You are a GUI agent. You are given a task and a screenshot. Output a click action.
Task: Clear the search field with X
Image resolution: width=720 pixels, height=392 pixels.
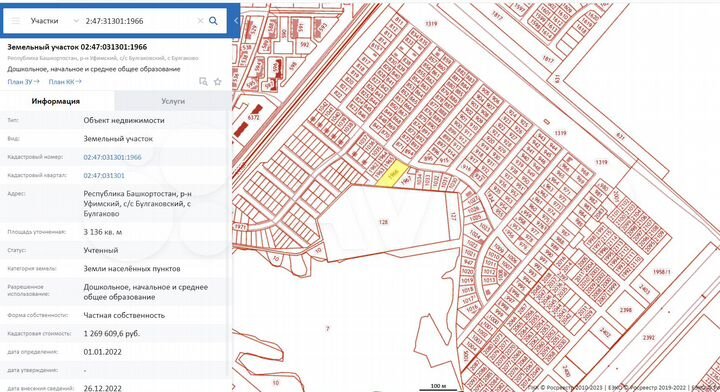pyautogui.click(x=200, y=21)
